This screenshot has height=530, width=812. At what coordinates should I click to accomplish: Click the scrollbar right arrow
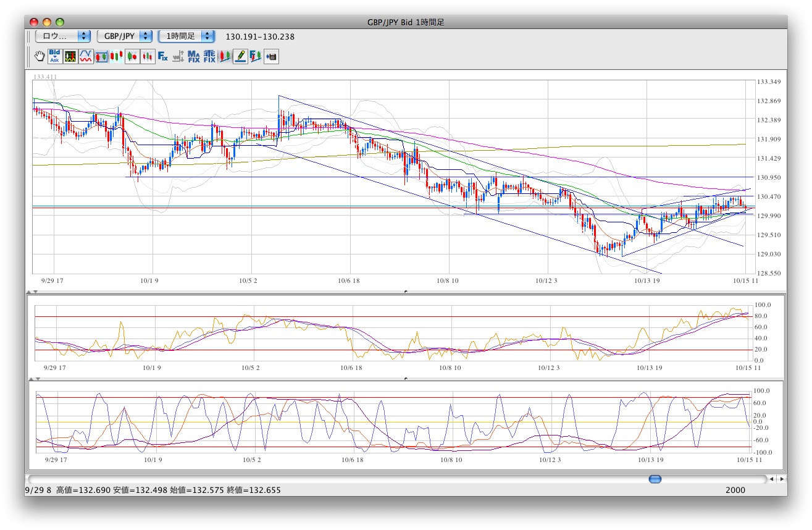[782, 479]
